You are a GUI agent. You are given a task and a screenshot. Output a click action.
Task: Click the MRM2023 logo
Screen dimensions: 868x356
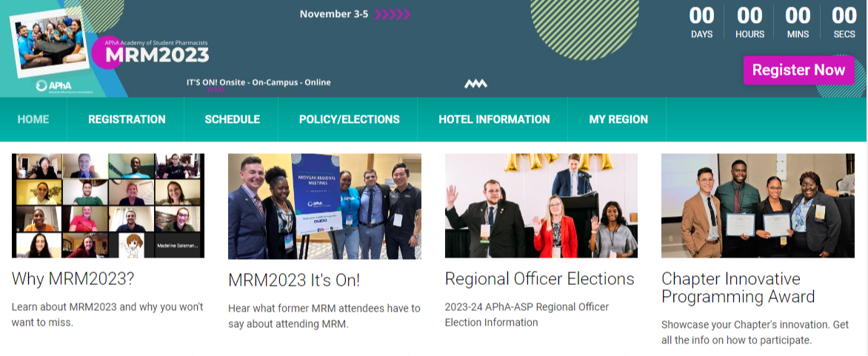click(x=156, y=53)
